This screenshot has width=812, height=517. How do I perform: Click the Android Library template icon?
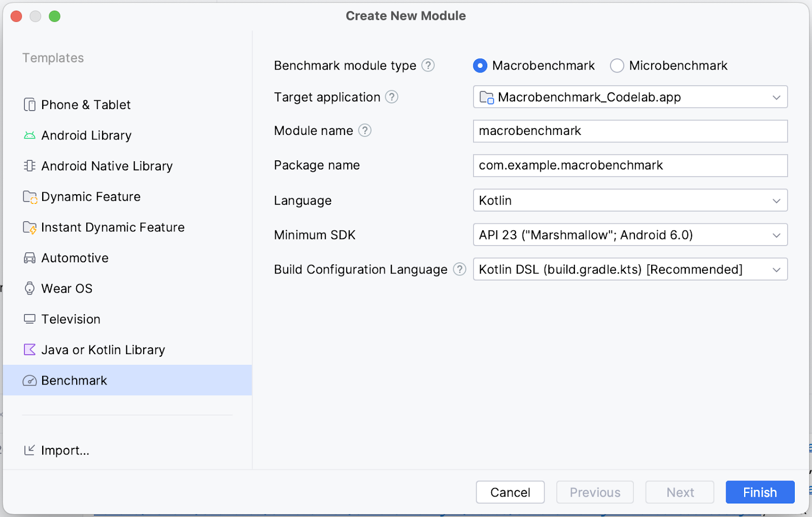[29, 135]
